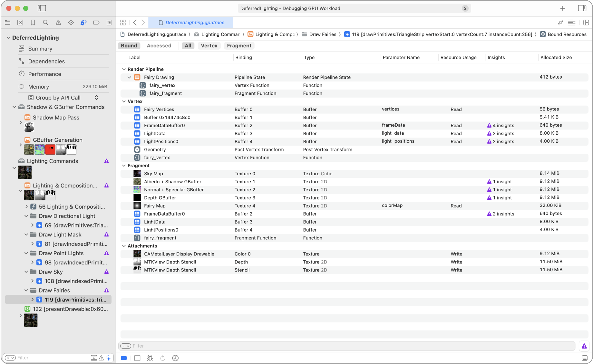Viewport: 593px width, 364px height.
Task: Toggle the left sidebar visibility
Action: tap(42, 8)
